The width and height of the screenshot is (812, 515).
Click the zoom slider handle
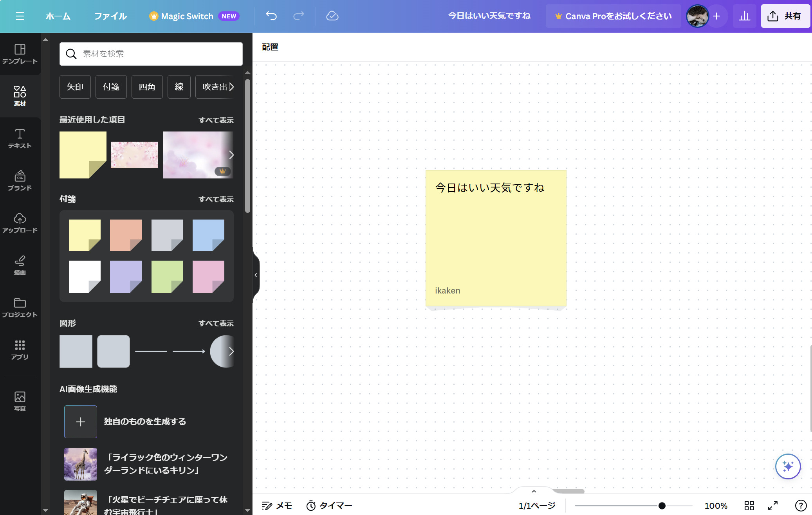tap(662, 506)
